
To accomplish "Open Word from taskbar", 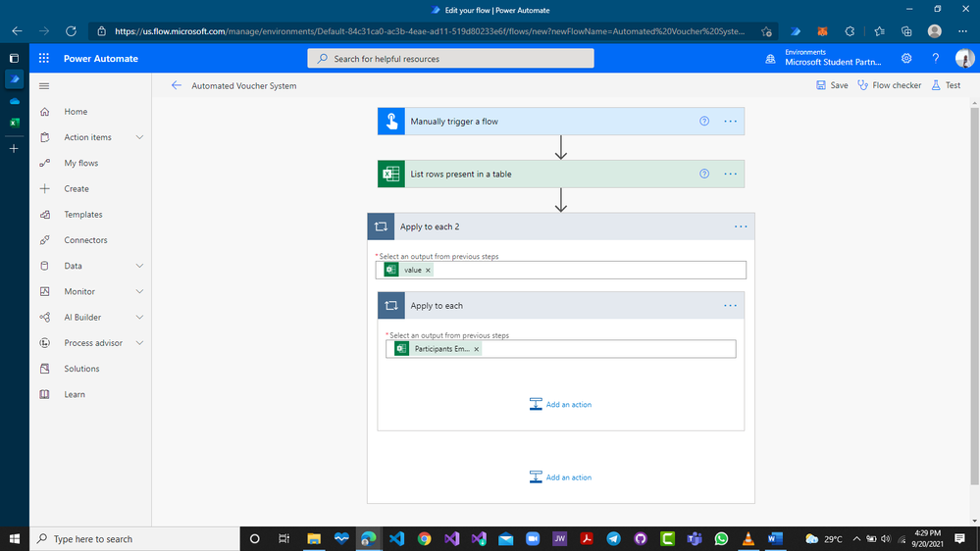I will click(x=775, y=538).
